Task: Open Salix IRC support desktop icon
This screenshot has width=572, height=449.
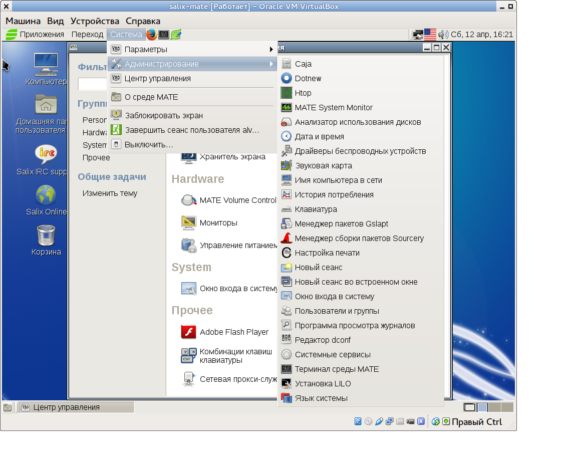Action: coord(43,160)
